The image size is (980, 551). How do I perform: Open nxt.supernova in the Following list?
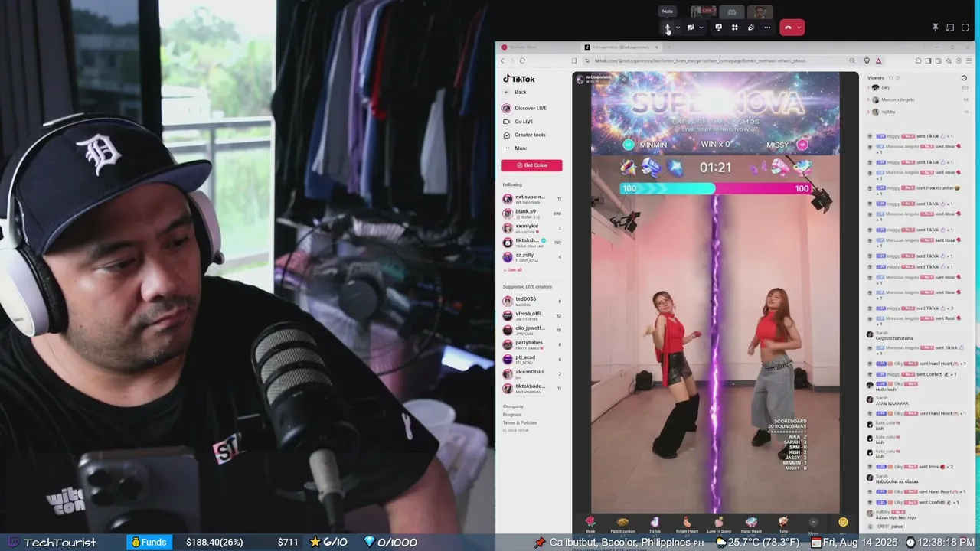[532, 199]
